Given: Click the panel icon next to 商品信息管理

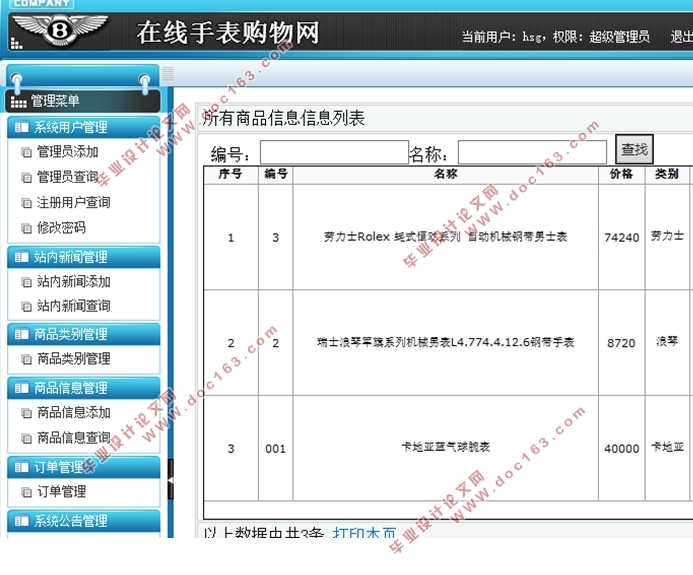Looking at the screenshot, I should [22, 388].
